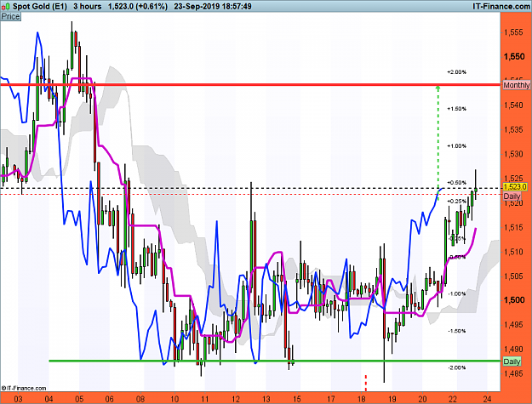
Task: Click date 19 on the time axis
Action: (392, 399)
